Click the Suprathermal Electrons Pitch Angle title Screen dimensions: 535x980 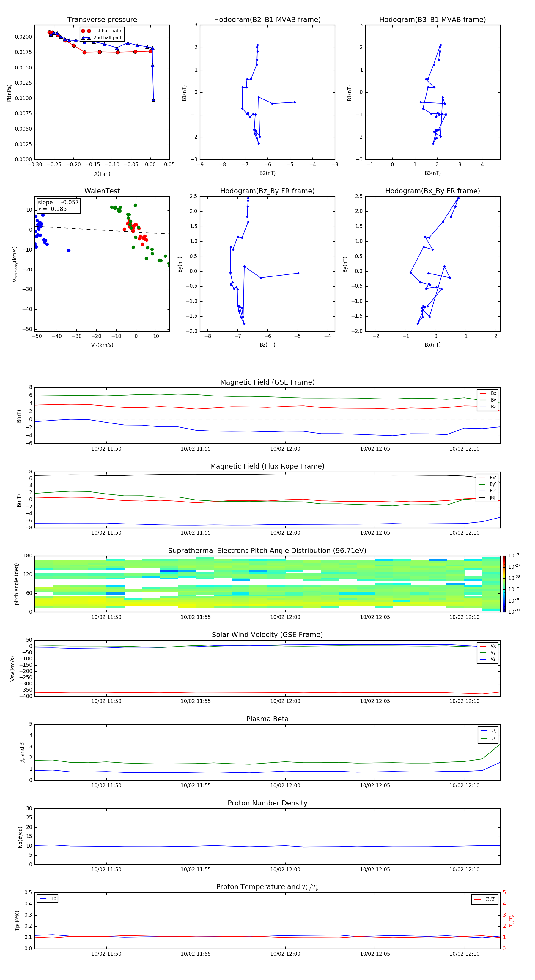[x=267, y=551]
